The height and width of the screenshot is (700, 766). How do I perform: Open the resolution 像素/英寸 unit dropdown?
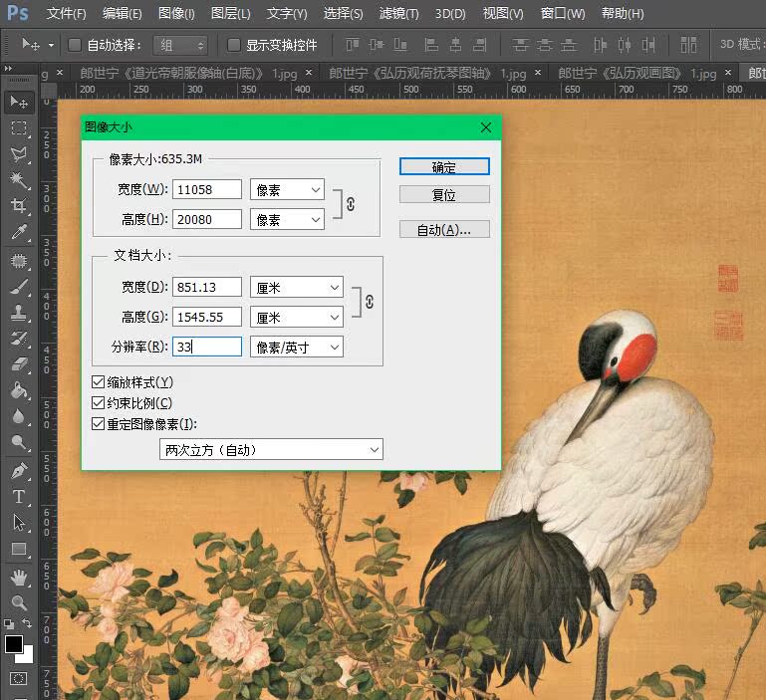(x=297, y=347)
